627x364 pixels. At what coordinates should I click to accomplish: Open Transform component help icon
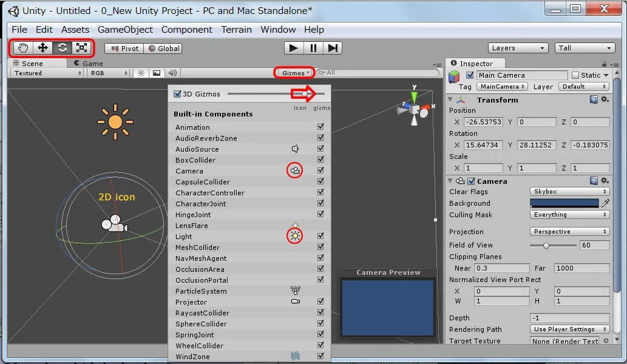[594, 99]
